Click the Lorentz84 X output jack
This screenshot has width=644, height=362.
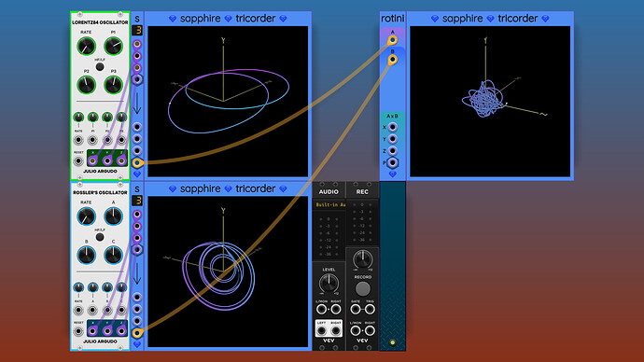[92, 160]
